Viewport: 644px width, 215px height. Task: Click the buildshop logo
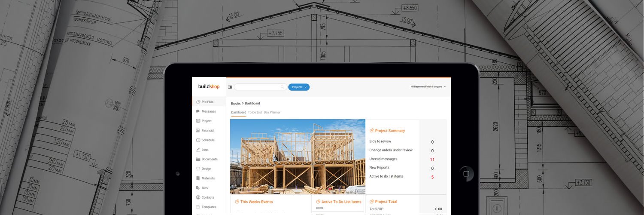209,87
